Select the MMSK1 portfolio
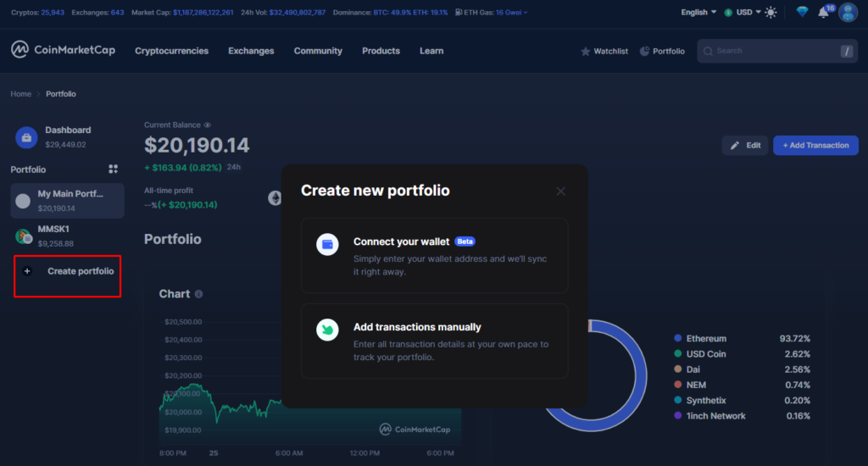 (x=68, y=236)
